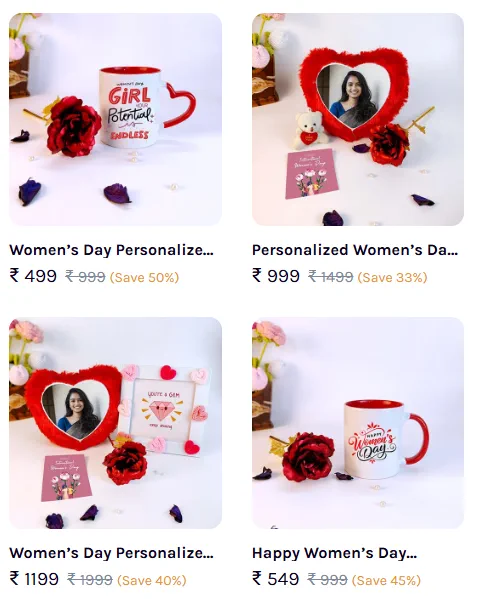
Task: Click the 'Save 33%' discount label
Action: [x=392, y=277]
